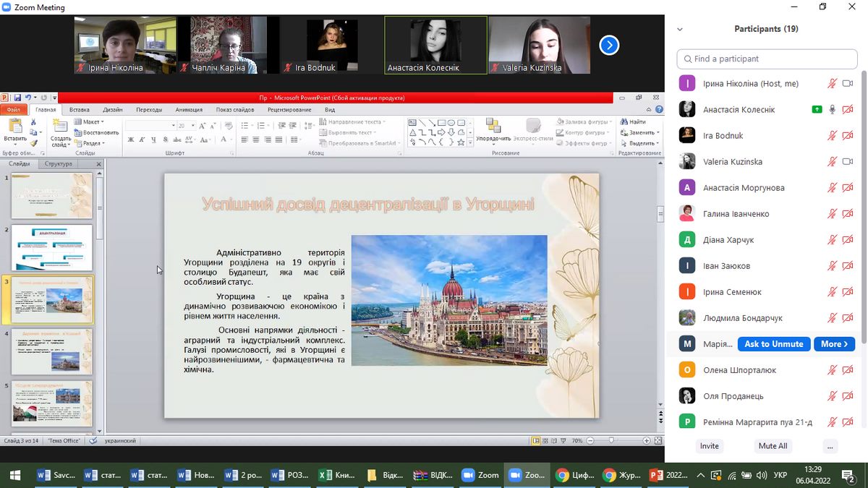Open Windows notification center icon

pos(848,475)
